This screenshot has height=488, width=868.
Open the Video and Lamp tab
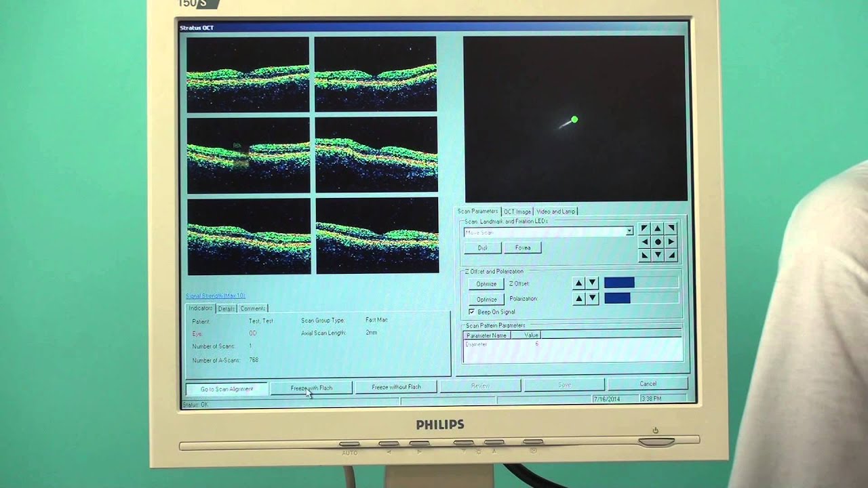pos(555,211)
